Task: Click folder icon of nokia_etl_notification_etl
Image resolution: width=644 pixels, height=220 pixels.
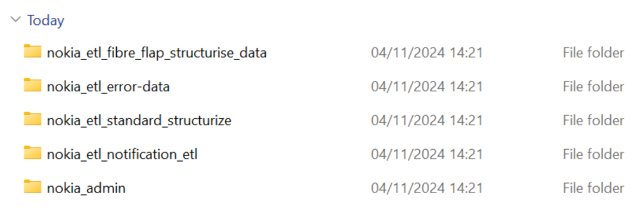Action: (32, 153)
